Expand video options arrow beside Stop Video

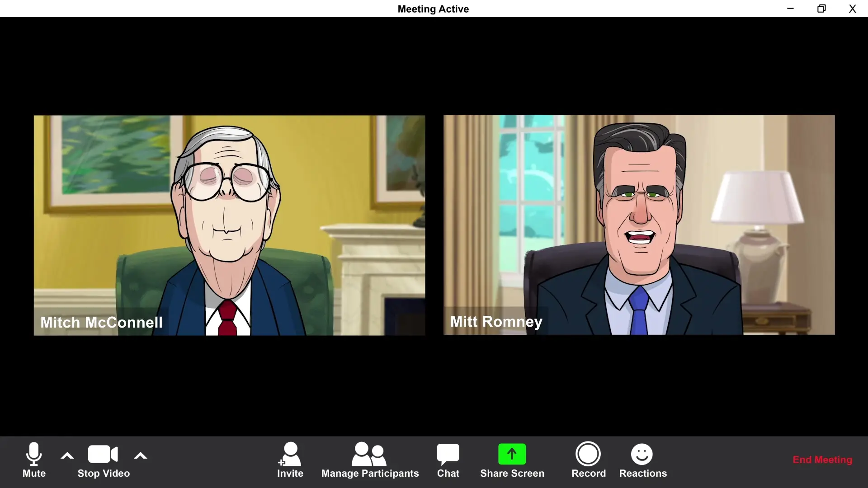(141, 456)
